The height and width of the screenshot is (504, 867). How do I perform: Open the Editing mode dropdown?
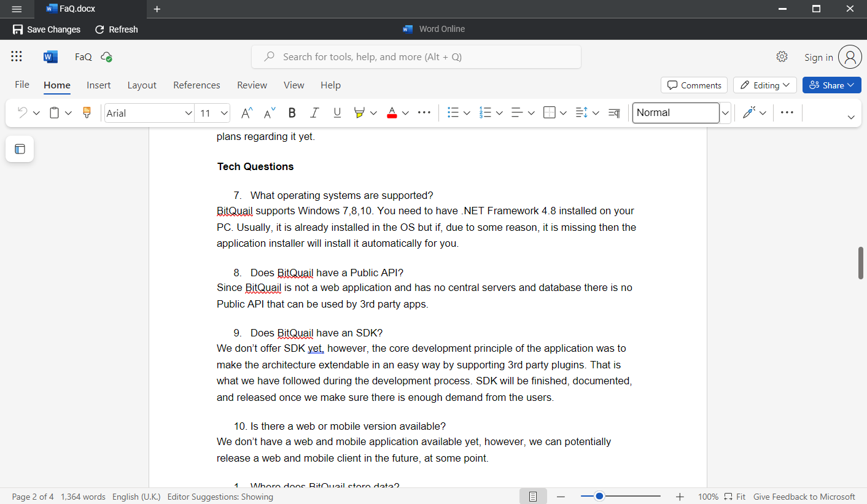[x=765, y=85]
